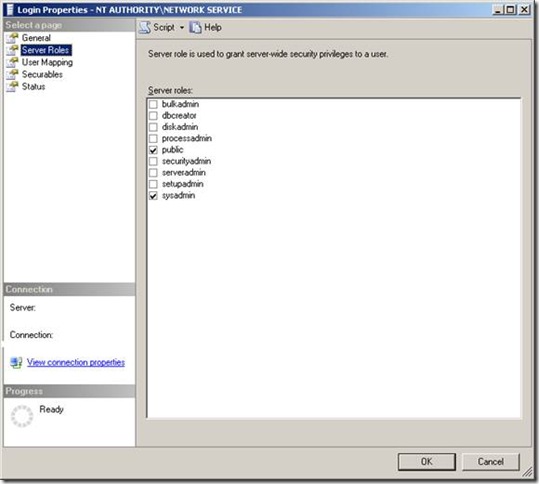Viewport: 539px width, 484px height.
Task: Check the securityadmin role checkbox
Action: click(x=153, y=161)
